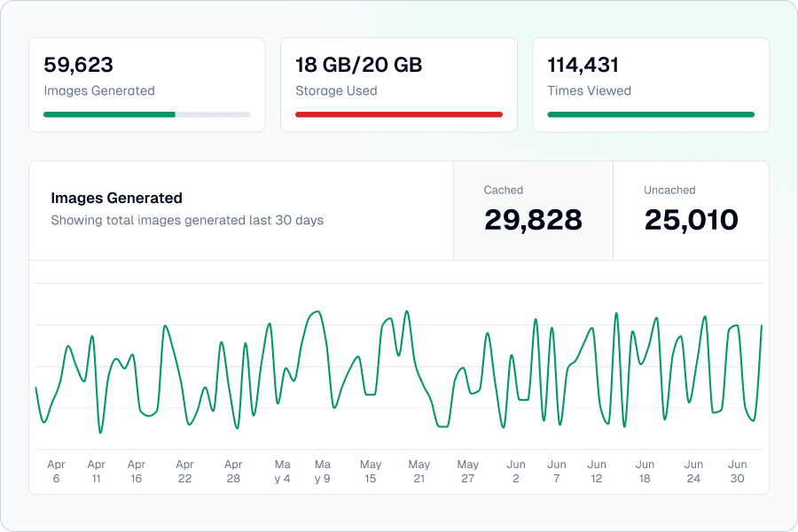The height and width of the screenshot is (532, 798).
Task: Click the 'Times Viewed' label
Action: pyautogui.click(x=590, y=90)
